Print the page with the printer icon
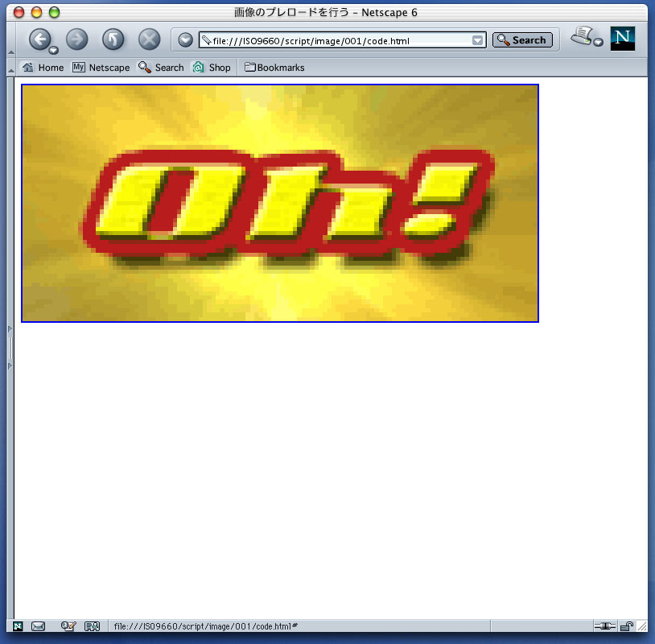Screen dimensions: 655x644 tap(583, 36)
